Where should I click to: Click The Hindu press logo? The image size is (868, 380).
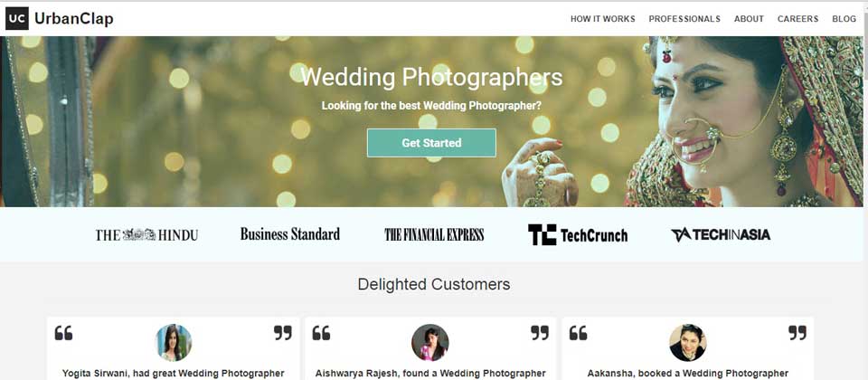tap(146, 235)
